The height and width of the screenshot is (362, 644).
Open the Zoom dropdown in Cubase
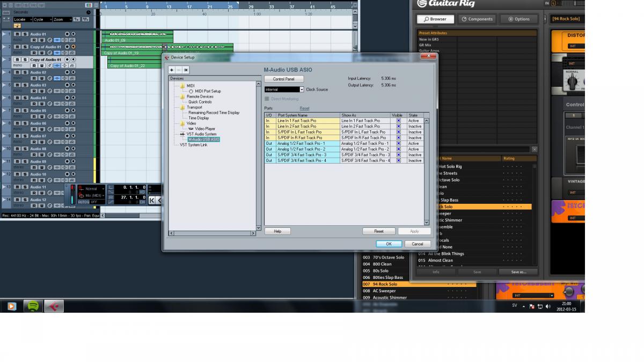pyautogui.click(x=62, y=19)
